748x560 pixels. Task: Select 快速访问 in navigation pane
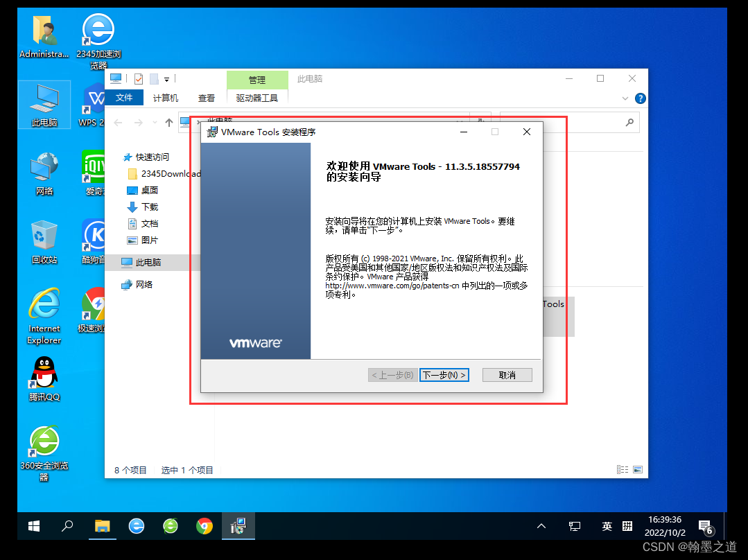tap(146, 157)
